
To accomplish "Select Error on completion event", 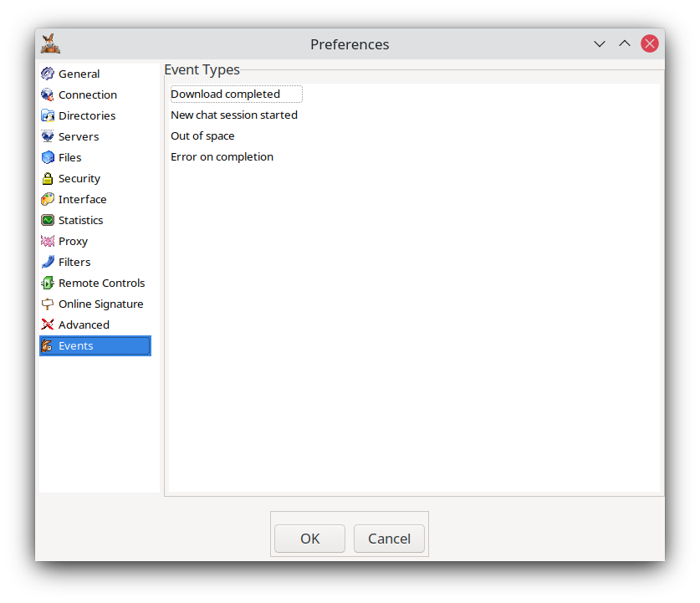I will (222, 156).
